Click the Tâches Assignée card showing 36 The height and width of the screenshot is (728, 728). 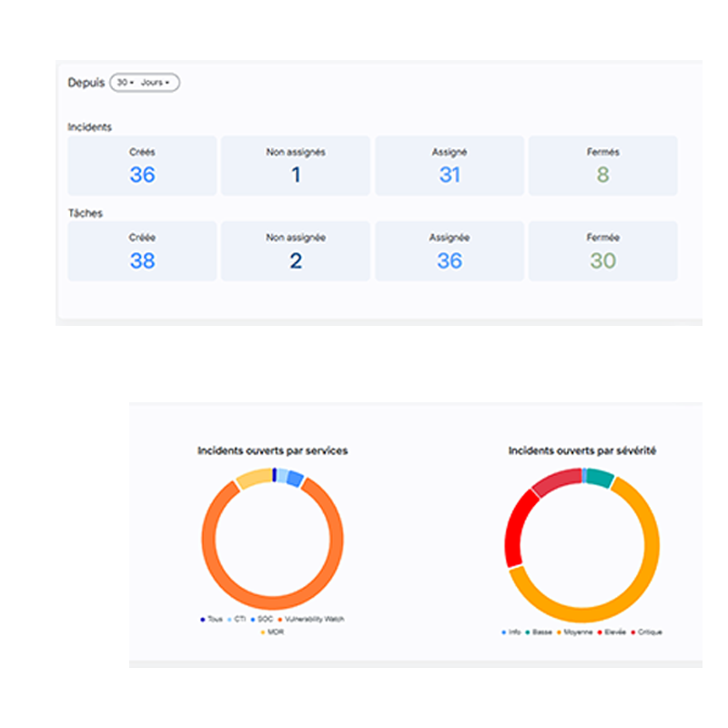(450, 251)
